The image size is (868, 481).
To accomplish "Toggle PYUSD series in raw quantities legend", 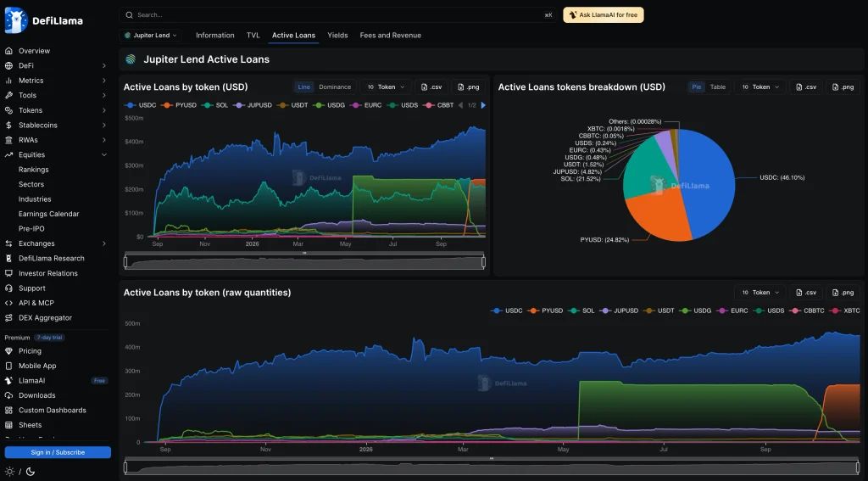I will (545, 310).
